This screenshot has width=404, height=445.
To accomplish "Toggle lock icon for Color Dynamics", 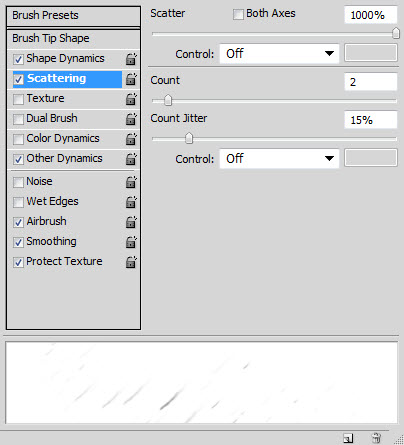I will click(x=131, y=139).
